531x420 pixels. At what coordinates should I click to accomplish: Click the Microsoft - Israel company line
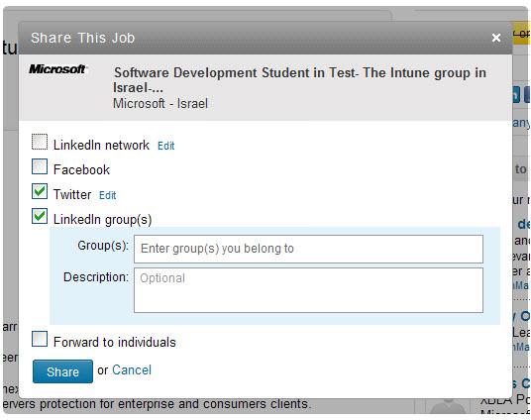(160, 103)
